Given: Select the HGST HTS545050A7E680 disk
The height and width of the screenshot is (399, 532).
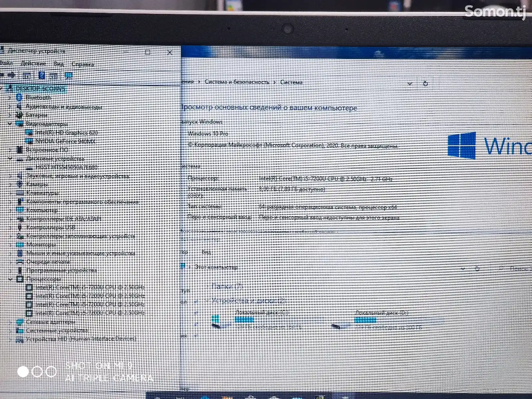Looking at the screenshot, I should (66, 167).
